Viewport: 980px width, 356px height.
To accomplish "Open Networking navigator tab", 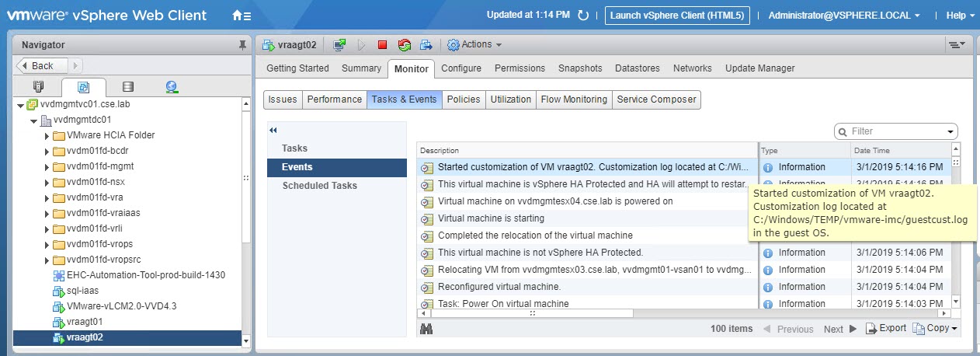I will [x=172, y=87].
